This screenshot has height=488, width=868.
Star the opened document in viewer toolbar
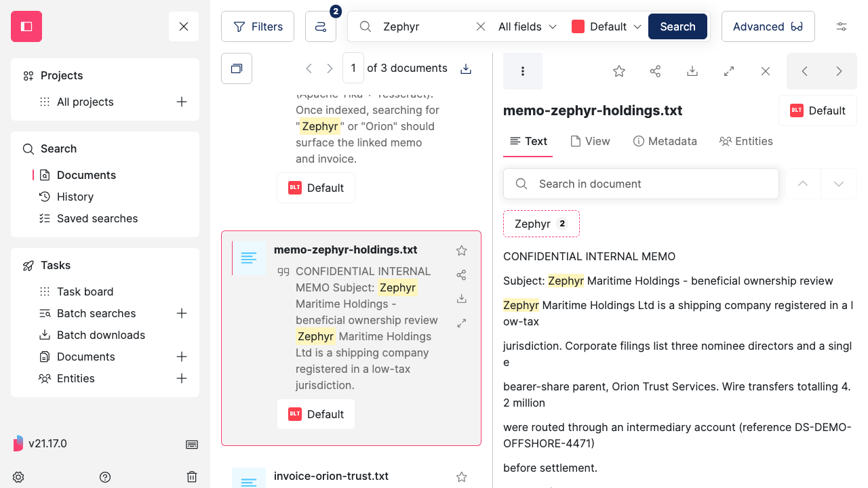tap(619, 71)
